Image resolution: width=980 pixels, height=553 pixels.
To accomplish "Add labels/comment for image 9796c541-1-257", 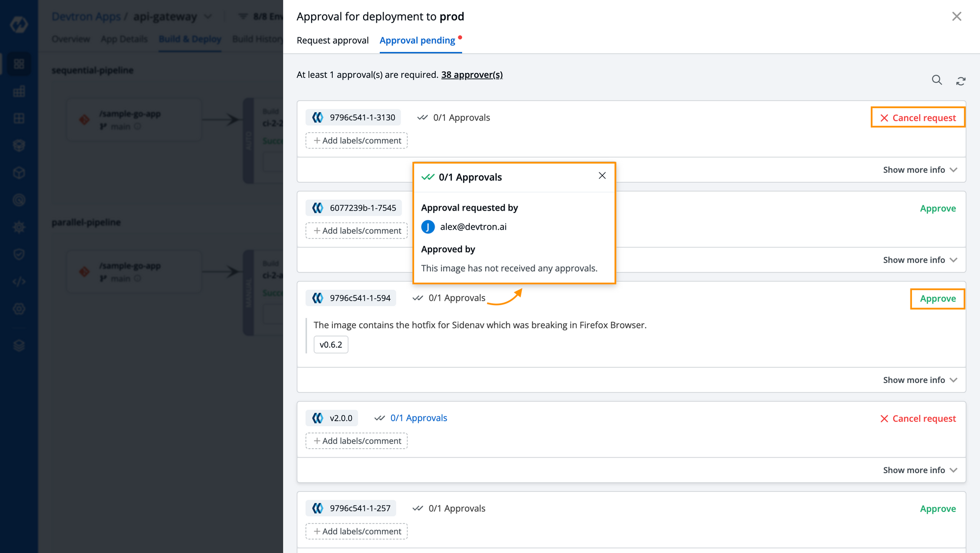I will click(357, 531).
